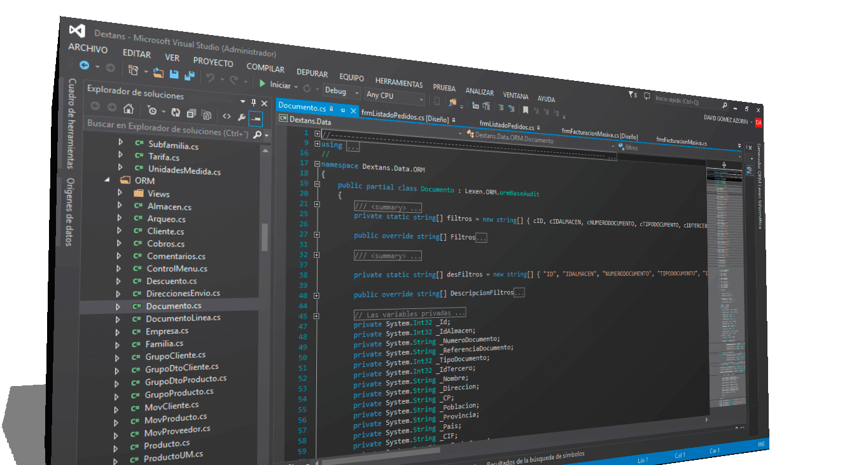Viewport: 868px width, 465px height.
Task: Expand the Views folder node
Action: pos(120,193)
